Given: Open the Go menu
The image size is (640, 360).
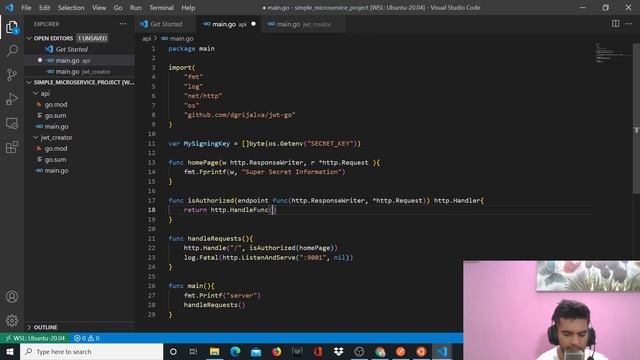Looking at the screenshot, I should click(118, 8).
